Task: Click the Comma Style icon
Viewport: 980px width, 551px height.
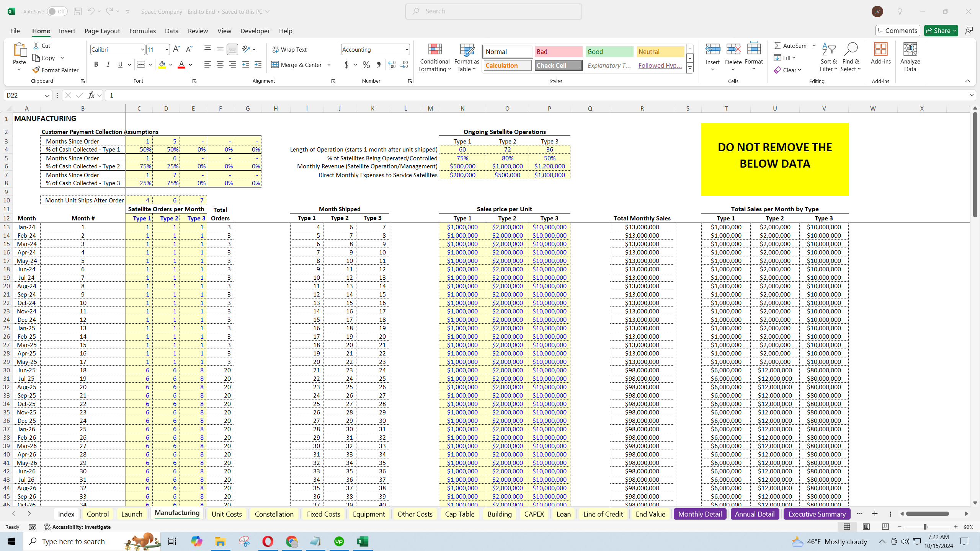Action: click(x=379, y=65)
